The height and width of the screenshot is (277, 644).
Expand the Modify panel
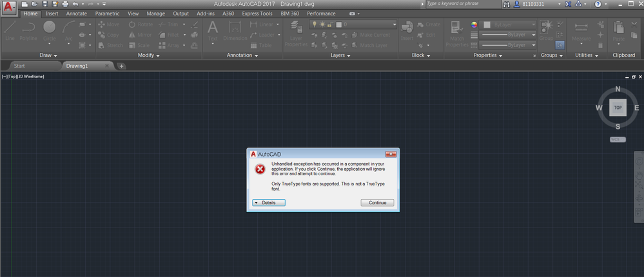[x=149, y=55]
